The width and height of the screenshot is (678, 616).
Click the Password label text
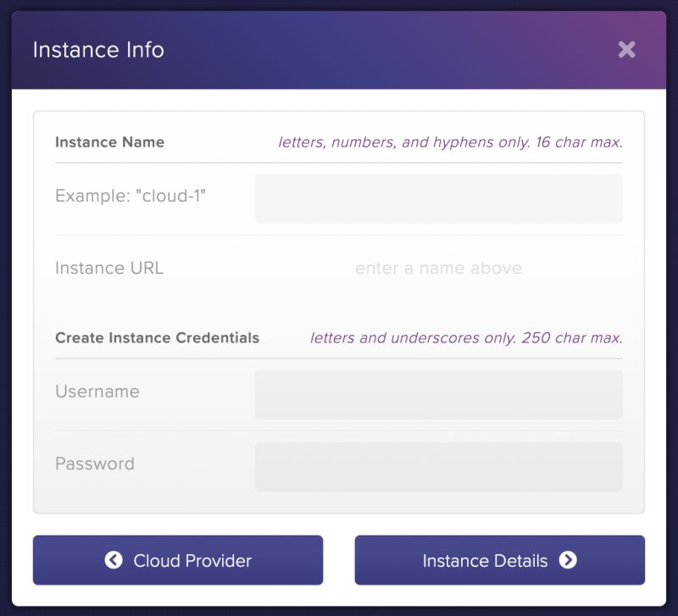click(x=94, y=464)
